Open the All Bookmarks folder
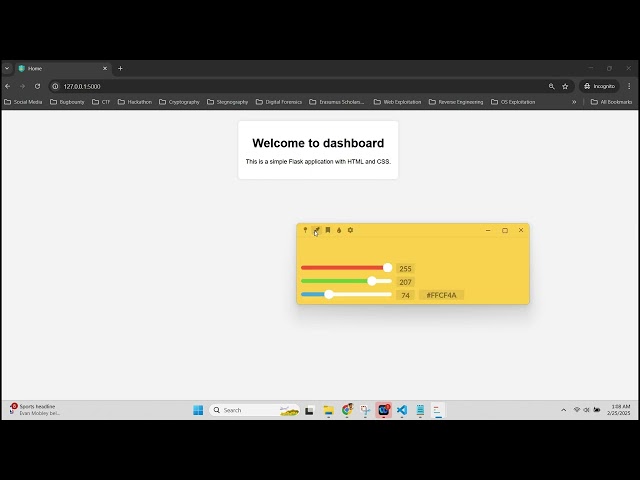The width and height of the screenshot is (640, 480). 611,102
